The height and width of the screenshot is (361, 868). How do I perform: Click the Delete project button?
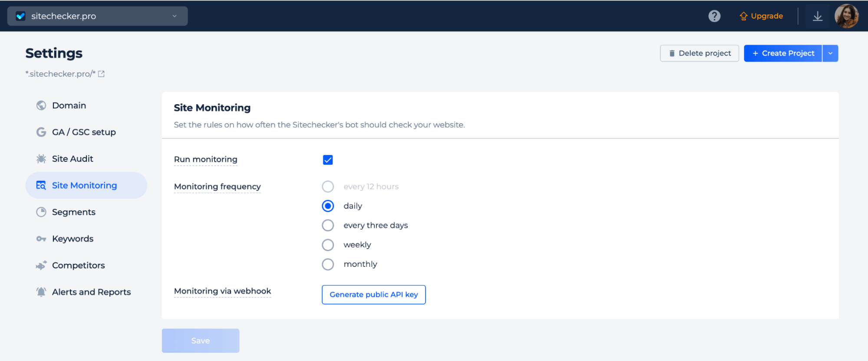(700, 53)
